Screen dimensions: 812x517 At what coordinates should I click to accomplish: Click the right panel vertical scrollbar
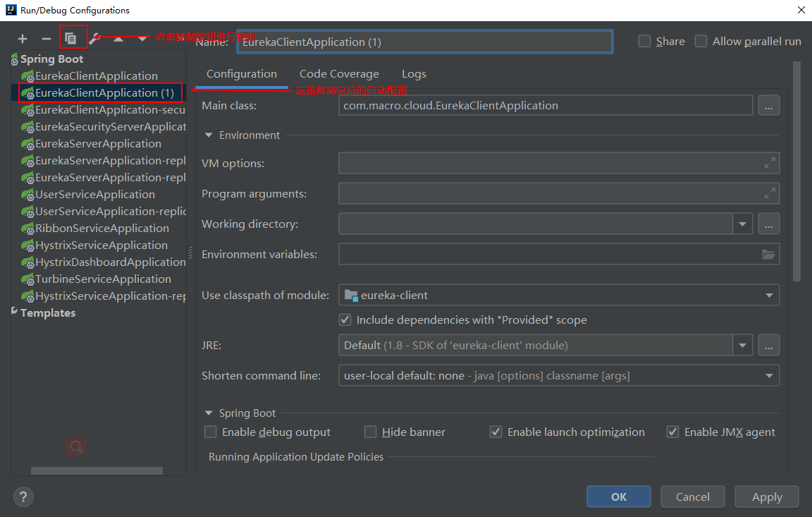(x=797, y=171)
